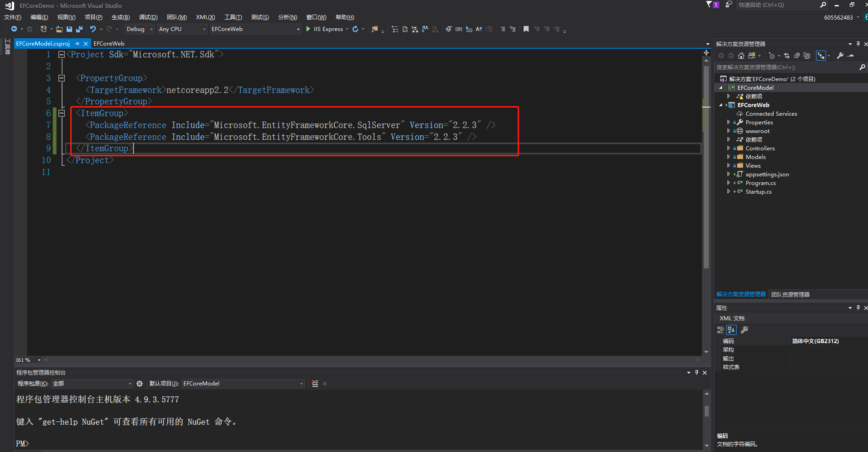Undo the last edit
This screenshot has height=452, width=868.
93,29
